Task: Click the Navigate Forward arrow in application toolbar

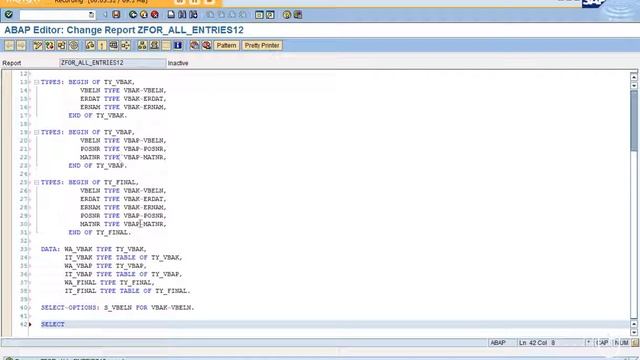Action: [21, 45]
